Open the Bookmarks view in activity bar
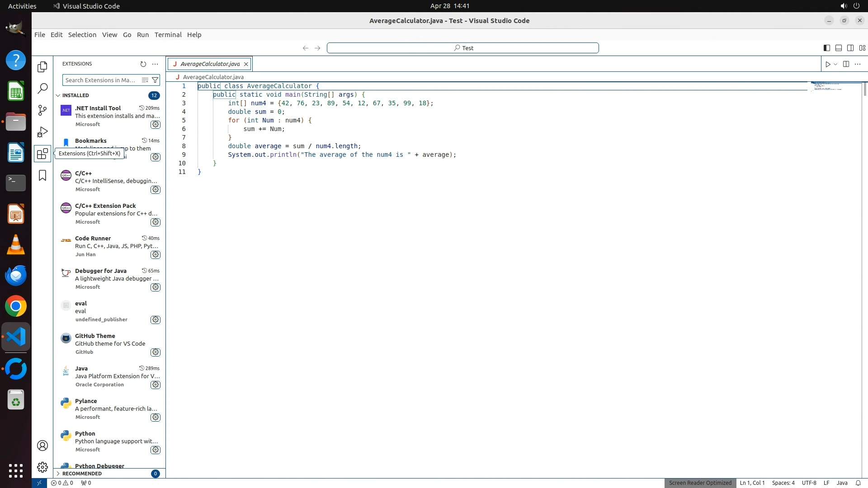 42,175
